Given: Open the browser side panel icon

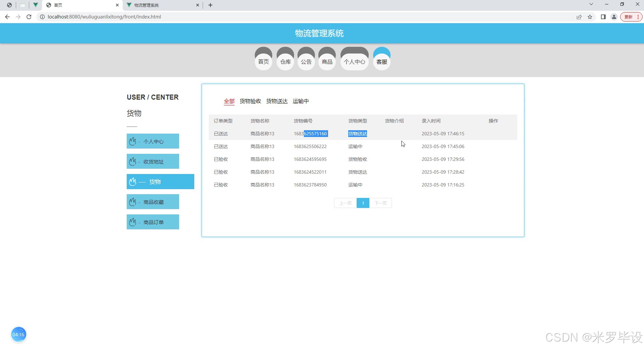Looking at the screenshot, I should [x=603, y=17].
